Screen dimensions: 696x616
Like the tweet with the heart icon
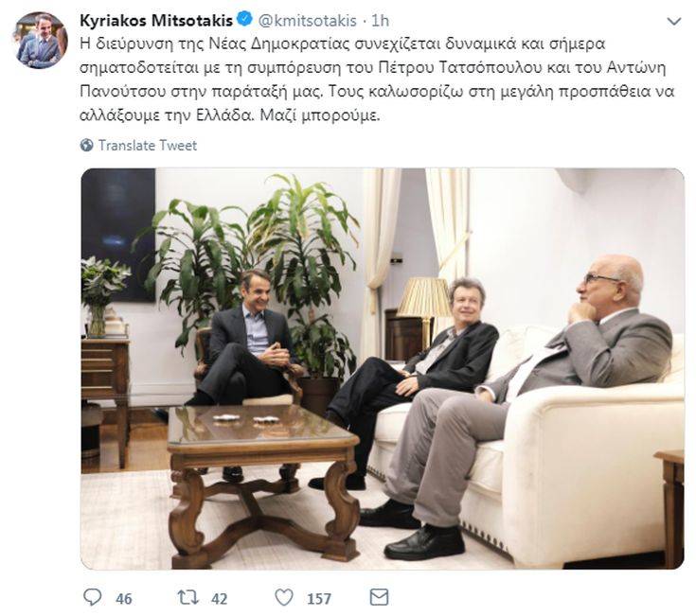[284, 597]
